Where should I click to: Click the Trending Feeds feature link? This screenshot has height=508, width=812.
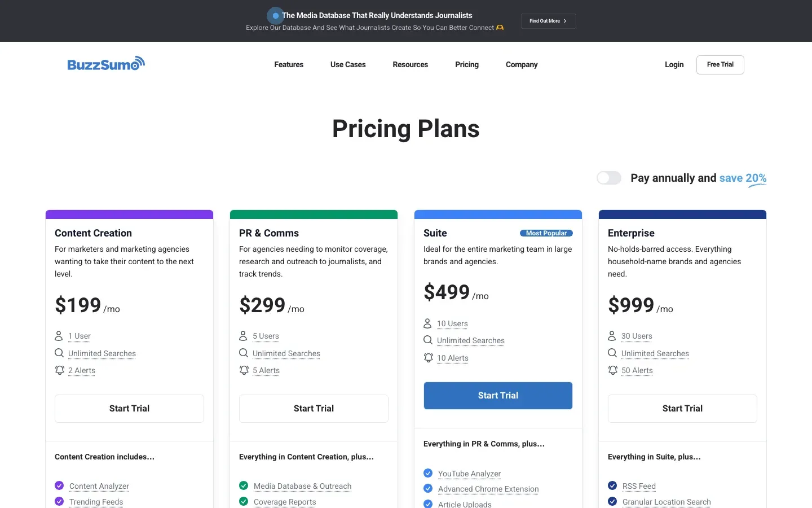(x=96, y=502)
